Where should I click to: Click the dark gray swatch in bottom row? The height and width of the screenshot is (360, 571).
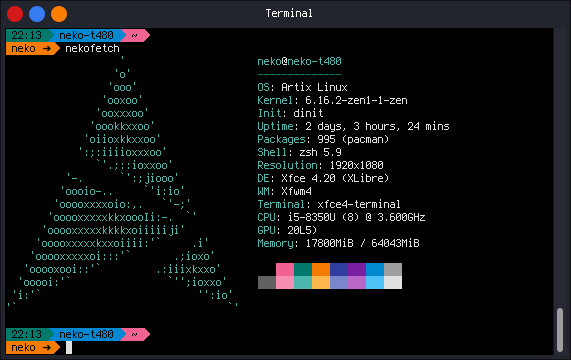(x=267, y=282)
